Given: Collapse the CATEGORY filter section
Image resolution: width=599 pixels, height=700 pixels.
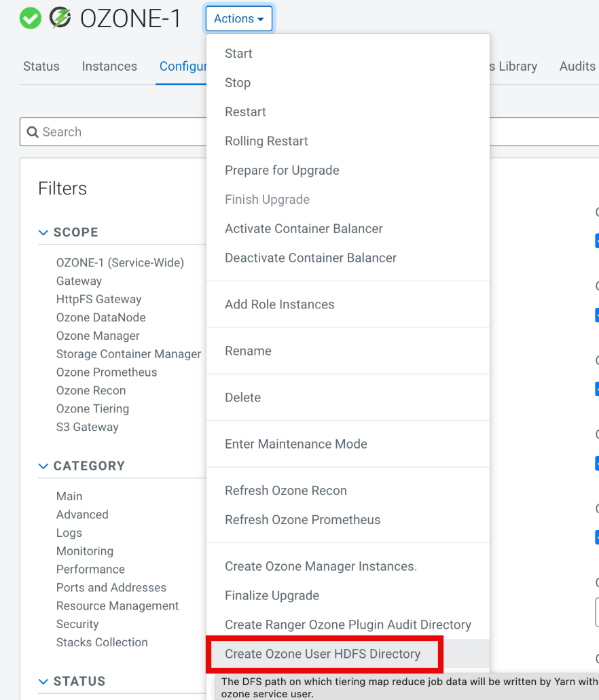Looking at the screenshot, I should [43, 466].
